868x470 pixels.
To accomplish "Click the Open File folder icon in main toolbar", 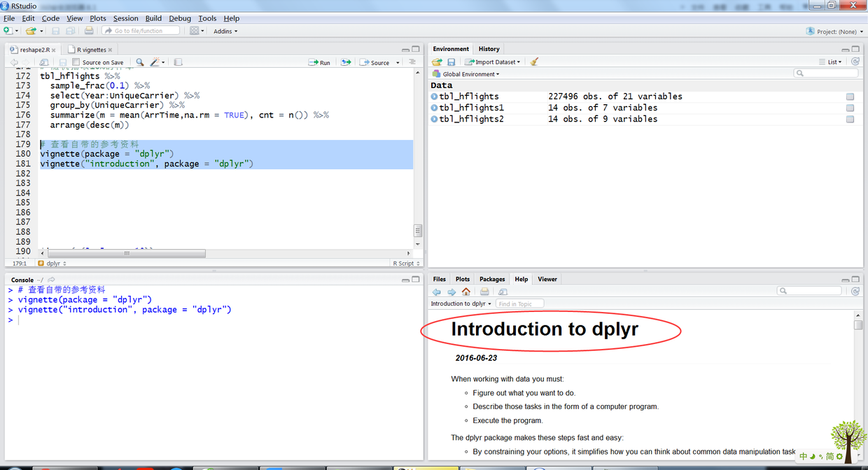I will pyautogui.click(x=30, y=31).
